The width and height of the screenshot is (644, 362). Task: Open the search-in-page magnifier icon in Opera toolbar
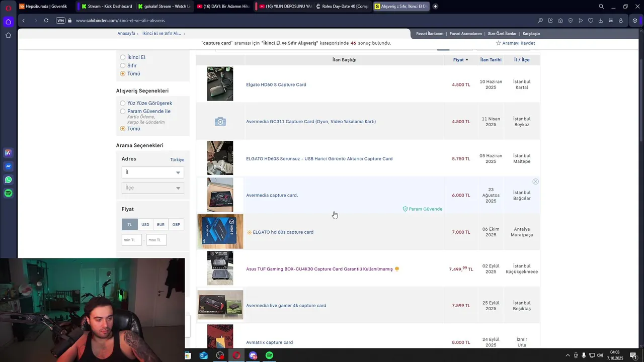(540, 21)
